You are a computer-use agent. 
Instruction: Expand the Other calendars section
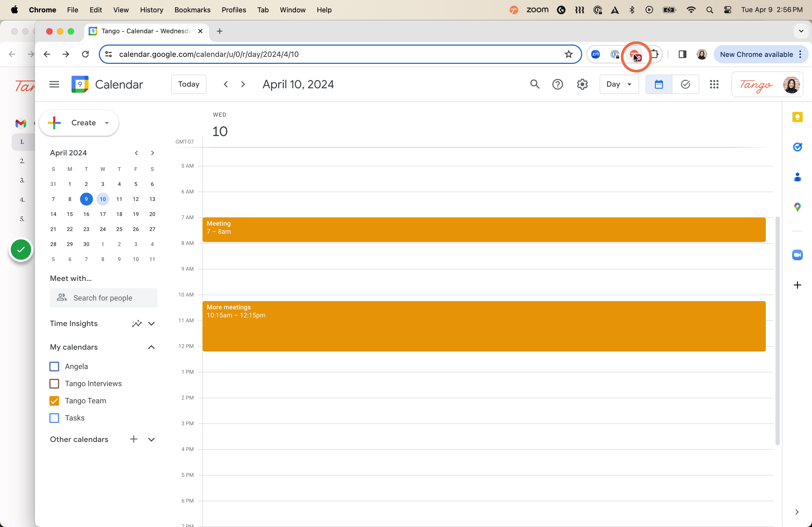coord(151,440)
